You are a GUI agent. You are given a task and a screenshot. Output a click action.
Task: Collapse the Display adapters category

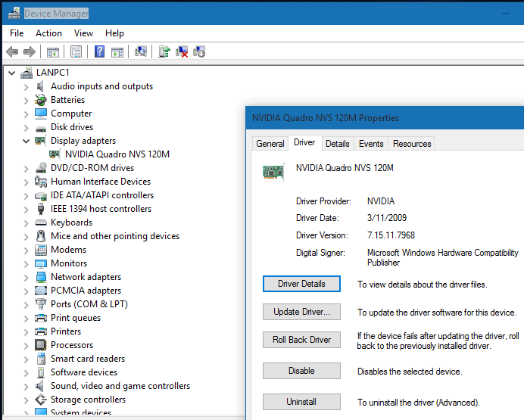tap(26, 141)
